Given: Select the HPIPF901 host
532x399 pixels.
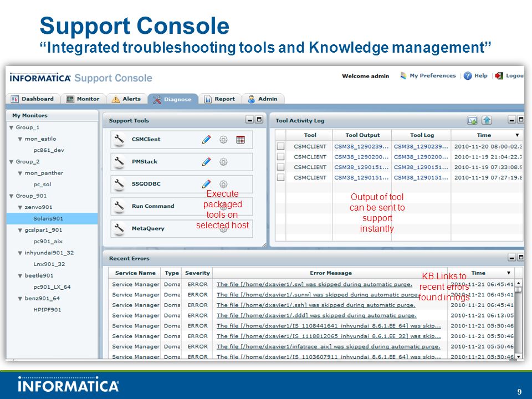Looking at the screenshot, I should tap(47, 310).
